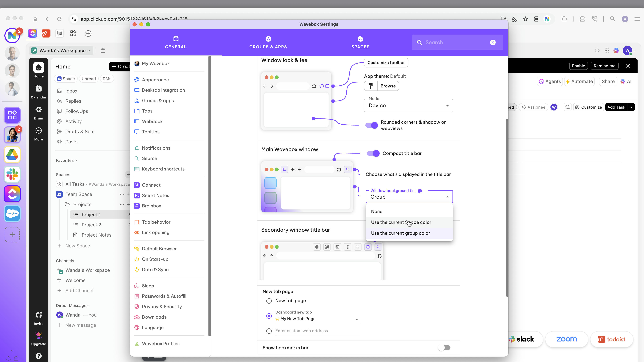Click the ClickUp Brain sidebar icon
The width and height of the screenshot is (644, 362).
click(x=38, y=113)
